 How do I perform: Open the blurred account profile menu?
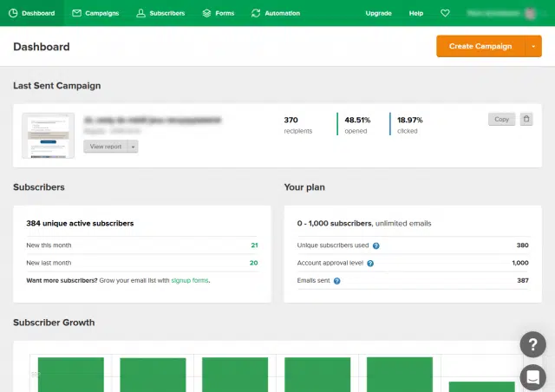[501, 14]
